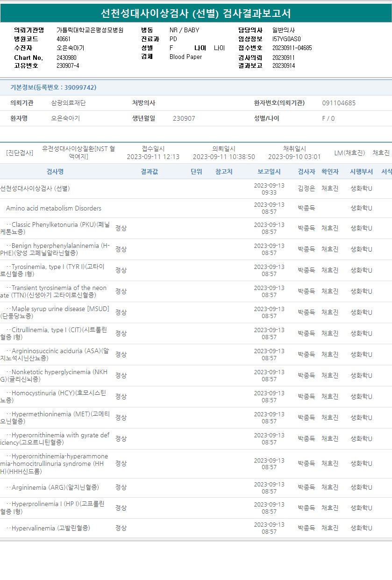This screenshot has width=392, height=580.
Task: Click the Chart No. value 2430980
Action: pos(66,58)
